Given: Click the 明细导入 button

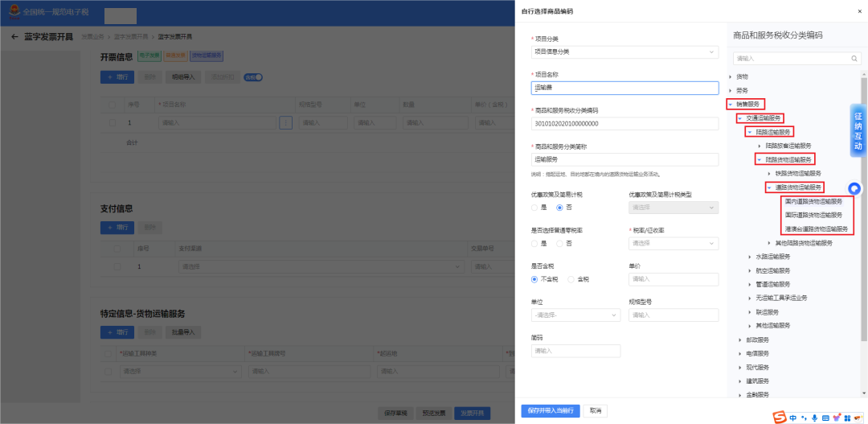Looking at the screenshot, I should 183,77.
